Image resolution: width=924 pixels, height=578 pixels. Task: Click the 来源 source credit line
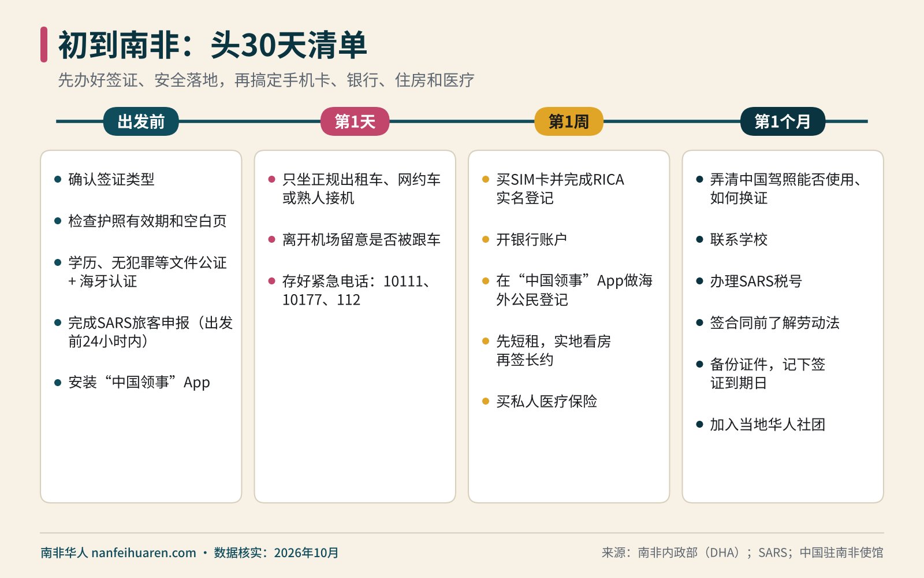742,553
